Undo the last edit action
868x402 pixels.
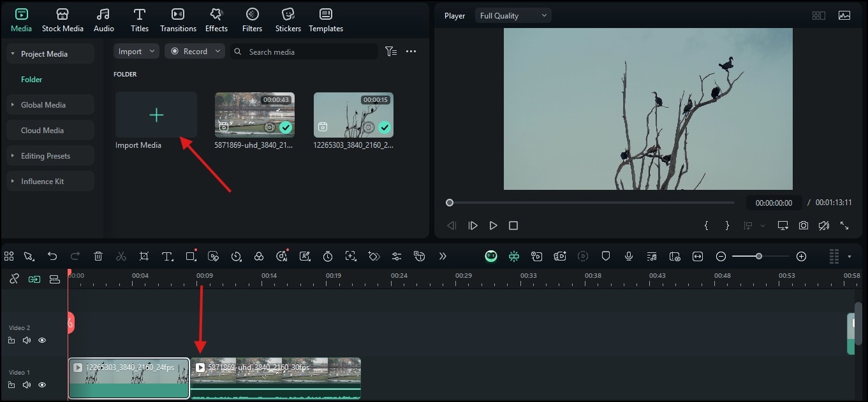click(x=52, y=256)
